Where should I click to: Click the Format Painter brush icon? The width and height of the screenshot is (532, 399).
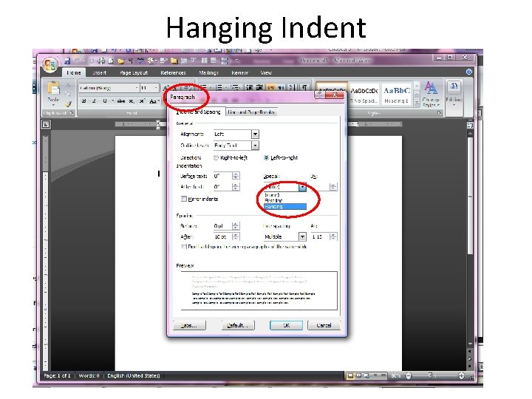point(68,104)
